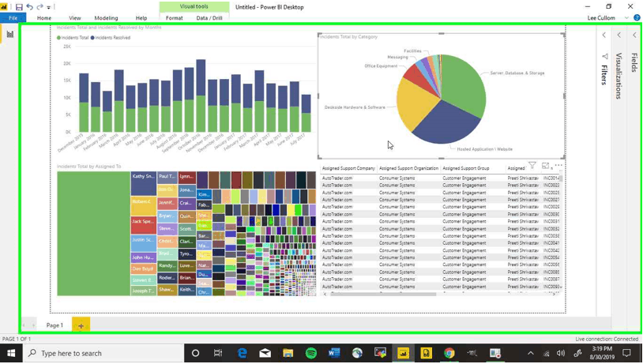Open the File menu
643x364 pixels.
[x=13, y=18]
